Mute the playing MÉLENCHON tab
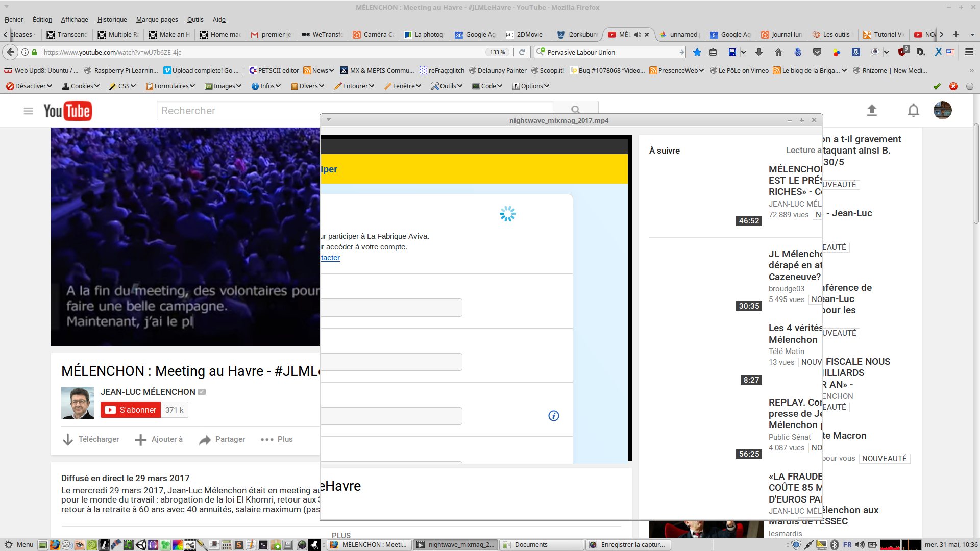 click(638, 35)
